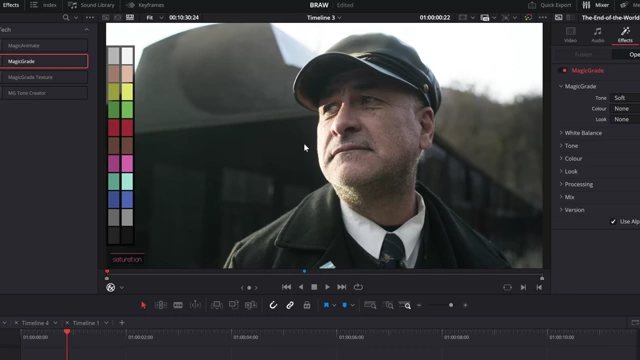
Task: Open the marker color dropdown arrow
Action: (x=353, y=305)
